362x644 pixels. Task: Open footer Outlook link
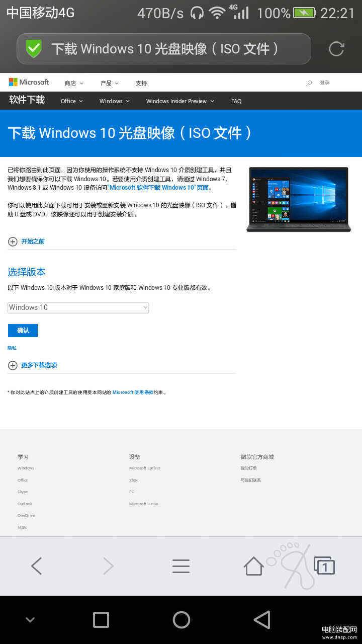tap(25, 504)
